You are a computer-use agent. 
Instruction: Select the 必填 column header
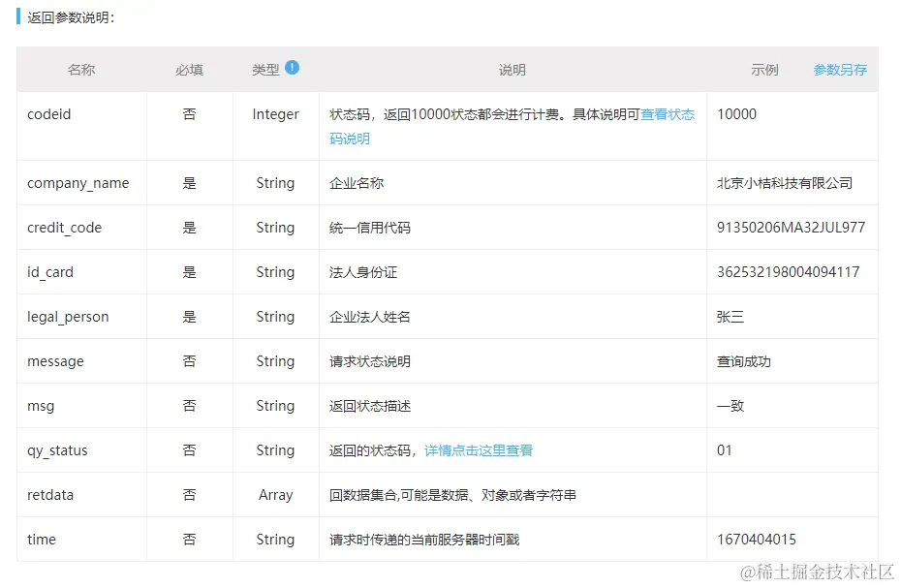(x=190, y=70)
